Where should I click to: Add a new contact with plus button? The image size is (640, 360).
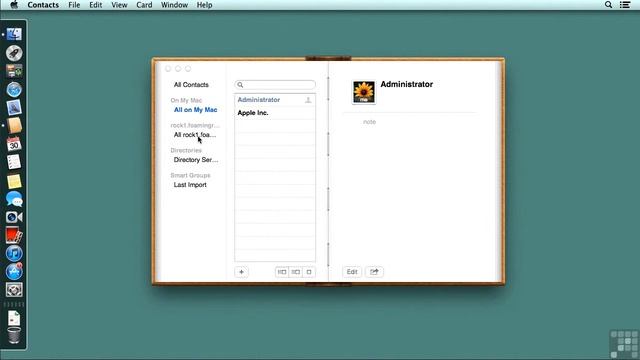click(241, 272)
